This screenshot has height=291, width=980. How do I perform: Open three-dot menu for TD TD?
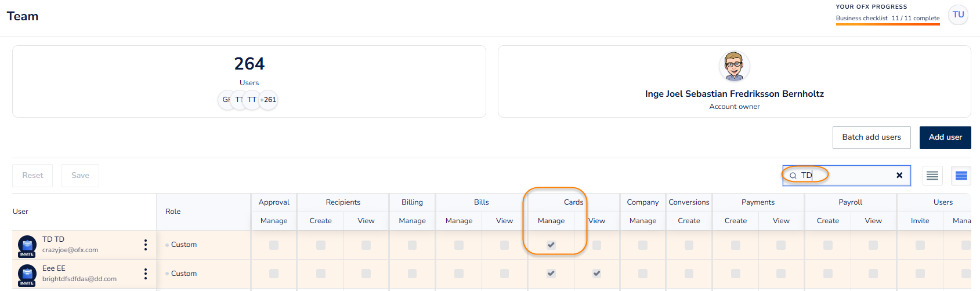(x=145, y=245)
